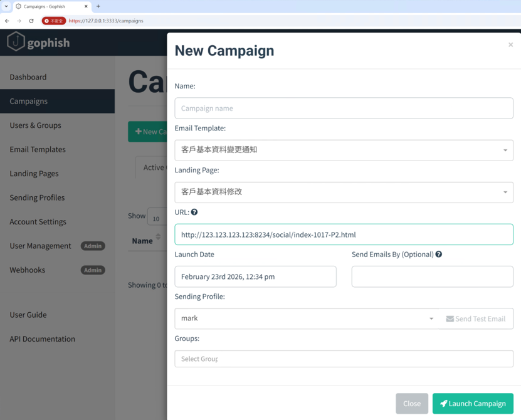Reload the page with refresh icon
521x420 pixels.
(x=31, y=21)
